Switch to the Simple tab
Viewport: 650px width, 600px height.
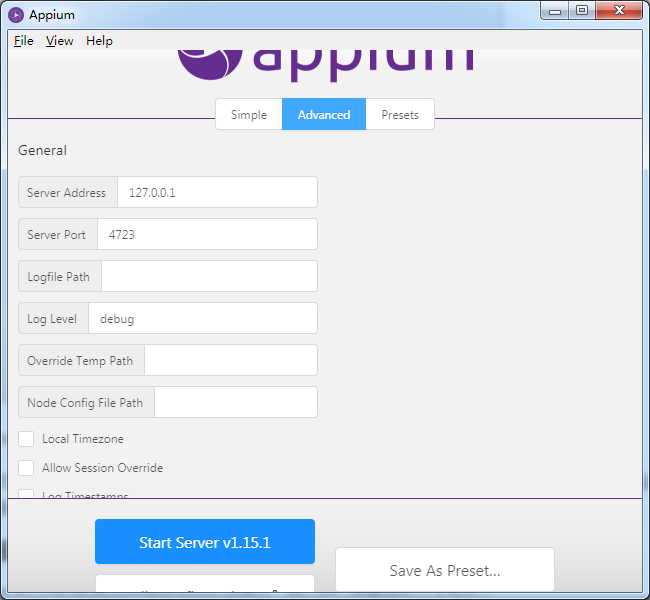click(x=249, y=114)
